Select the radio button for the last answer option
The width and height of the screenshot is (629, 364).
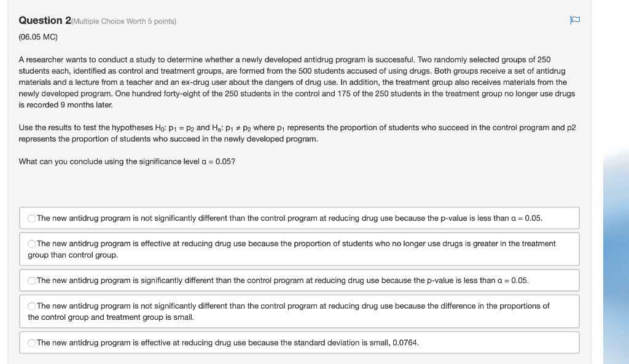(31, 343)
